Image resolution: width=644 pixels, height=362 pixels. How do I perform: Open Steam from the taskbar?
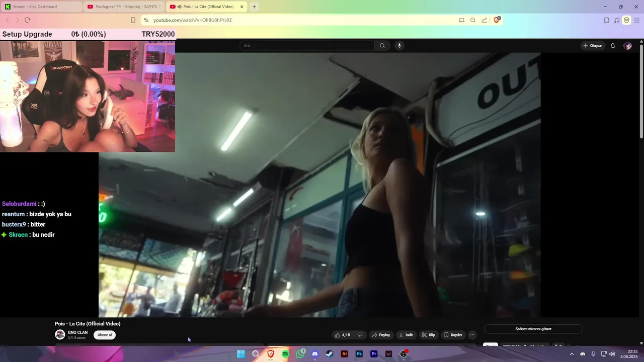[329, 354]
